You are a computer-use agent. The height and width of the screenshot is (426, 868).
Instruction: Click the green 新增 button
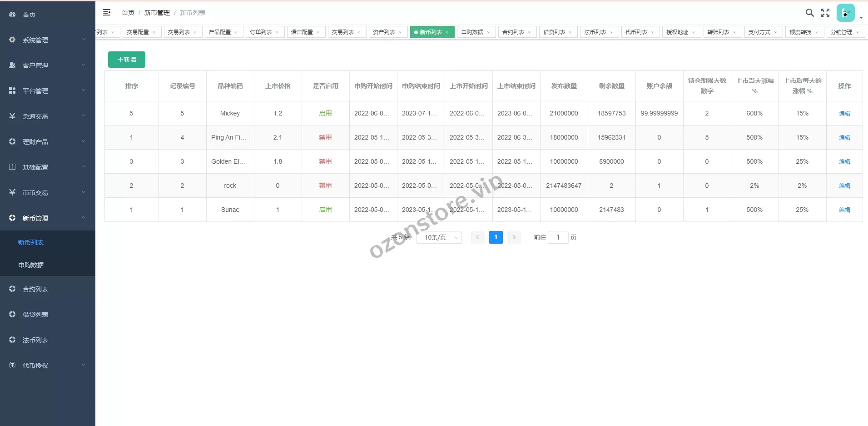click(127, 60)
